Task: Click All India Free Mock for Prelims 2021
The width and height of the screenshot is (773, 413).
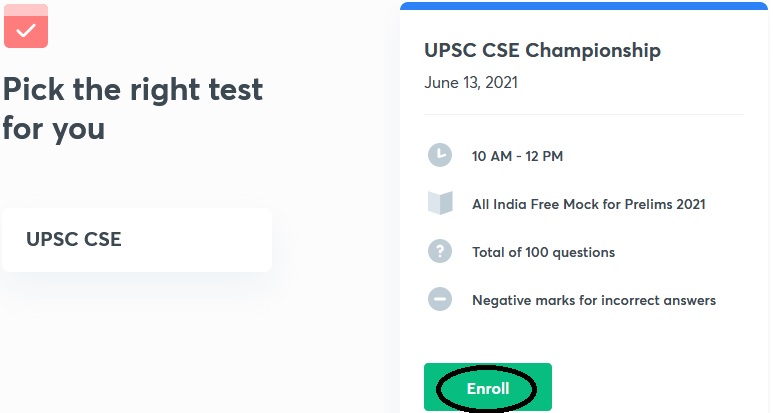Action: tap(589, 204)
